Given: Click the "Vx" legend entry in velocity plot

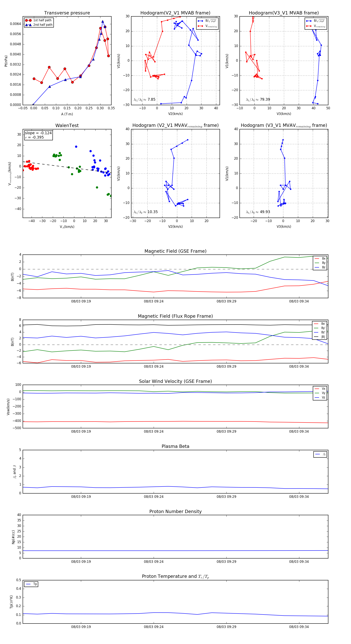Looking at the screenshot, I should [x=320, y=389].
